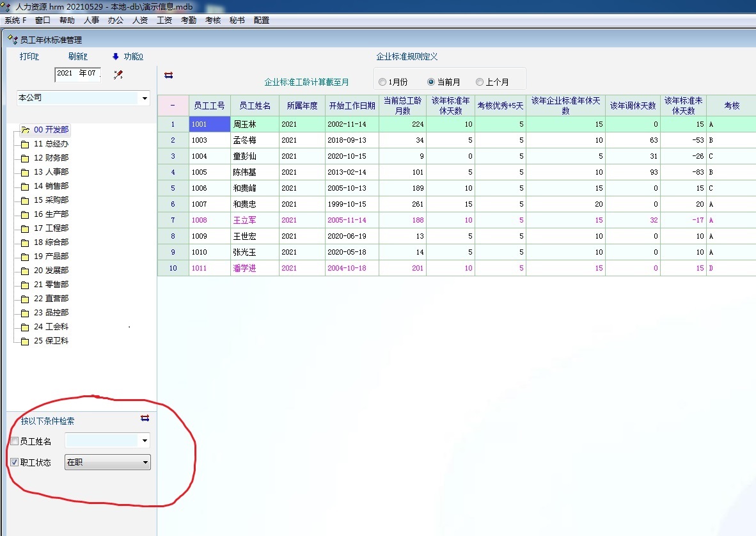Open the 考勤 menu in menu bar
Screen dimensions: 756x536
189,20
